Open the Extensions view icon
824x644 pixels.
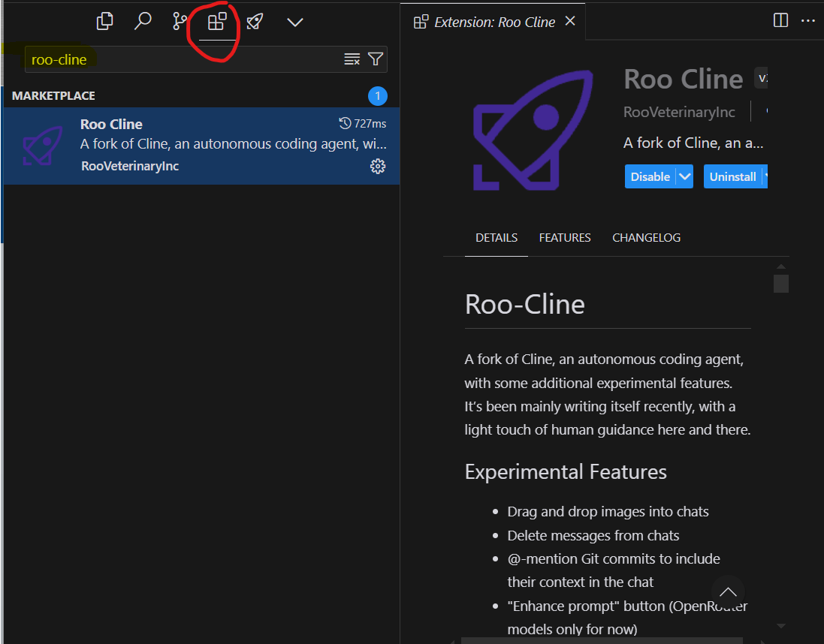(217, 22)
